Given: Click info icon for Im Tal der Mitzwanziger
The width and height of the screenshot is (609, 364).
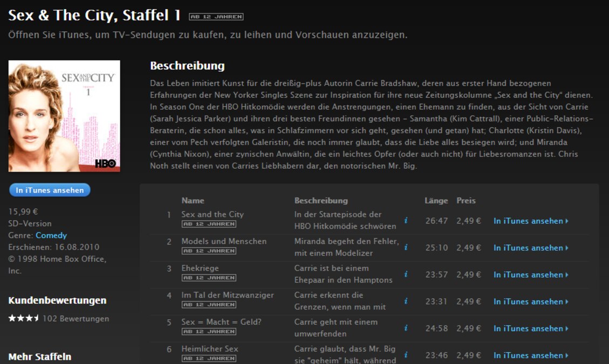Looking at the screenshot, I should click(x=406, y=301).
